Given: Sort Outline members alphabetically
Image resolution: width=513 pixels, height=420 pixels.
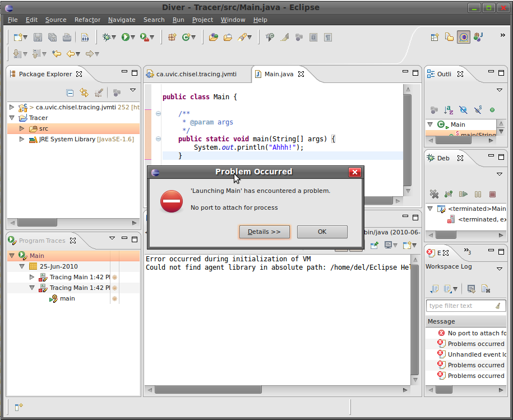Looking at the screenshot, I should click(449, 110).
